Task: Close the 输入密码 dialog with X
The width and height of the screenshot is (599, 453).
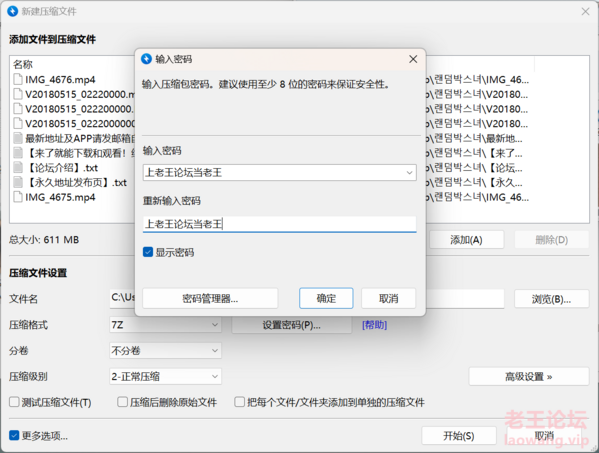Action: [413, 59]
